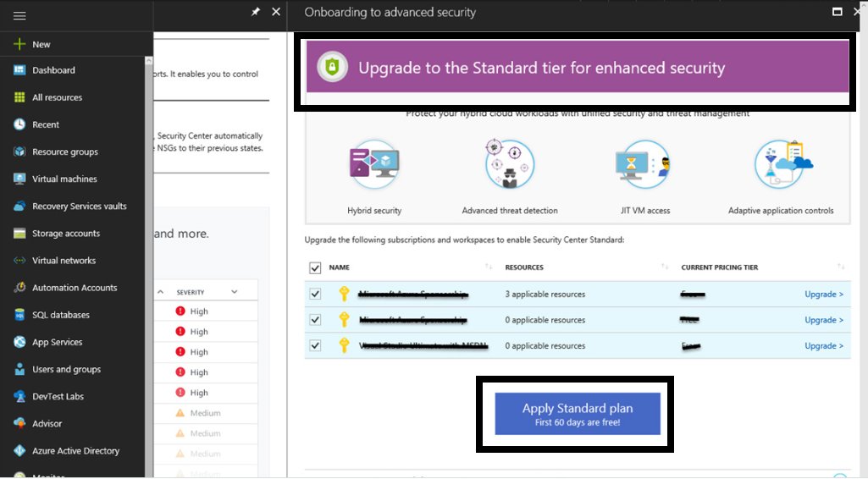Screen dimensions: 868x479
Task: Open Storage accounts icon
Action: click(19, 234)
